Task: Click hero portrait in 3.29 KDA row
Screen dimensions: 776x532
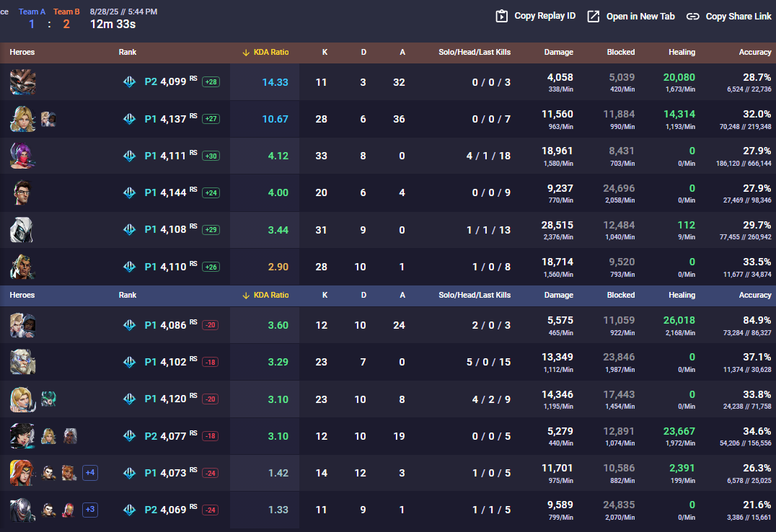Action: point(23,362)
